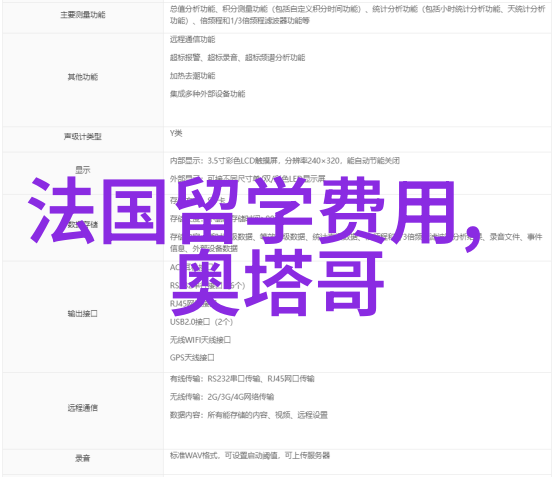Click the 输出接口 row label
Screen dimensions: 554x477
pos(83,313)
